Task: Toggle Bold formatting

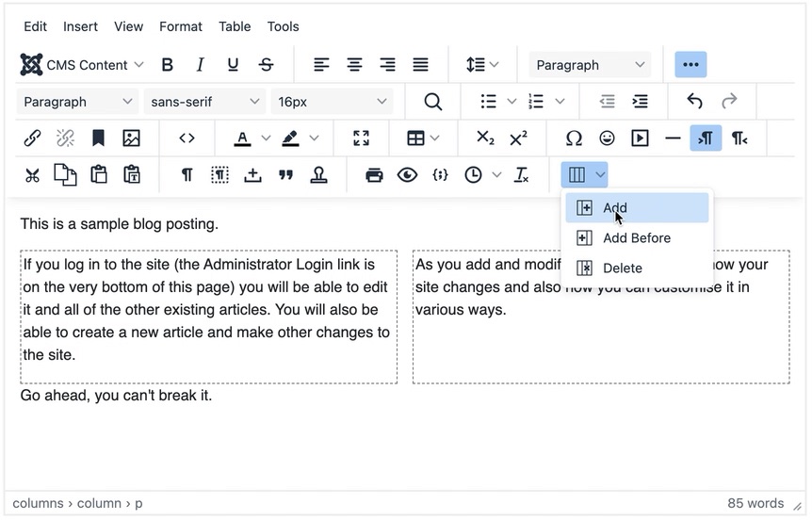Action: pos(168,65)
